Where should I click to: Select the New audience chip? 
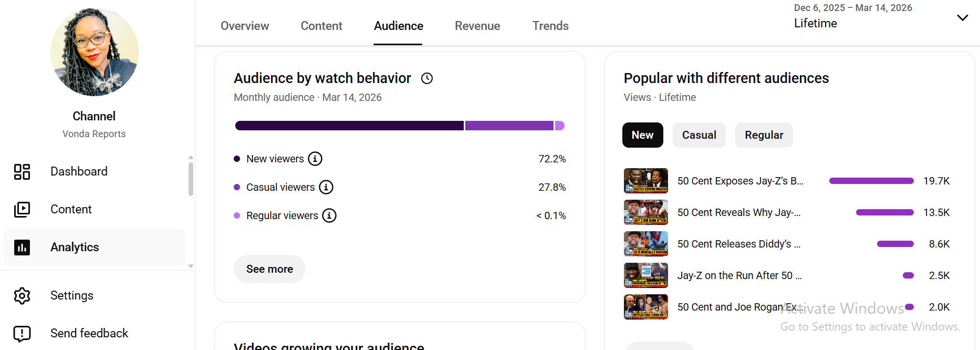click(643, 135)
